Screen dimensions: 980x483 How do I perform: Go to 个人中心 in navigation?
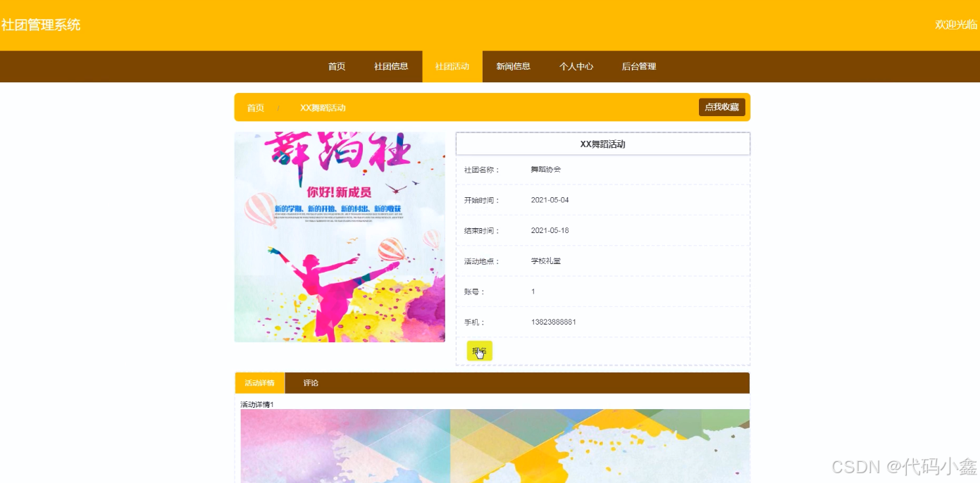(576, 66)
